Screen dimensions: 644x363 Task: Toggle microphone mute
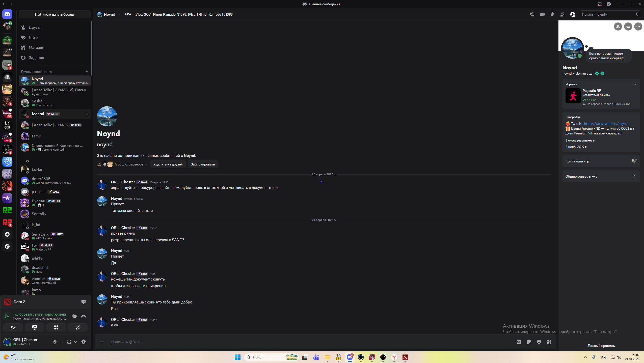[x=55, y=342]
